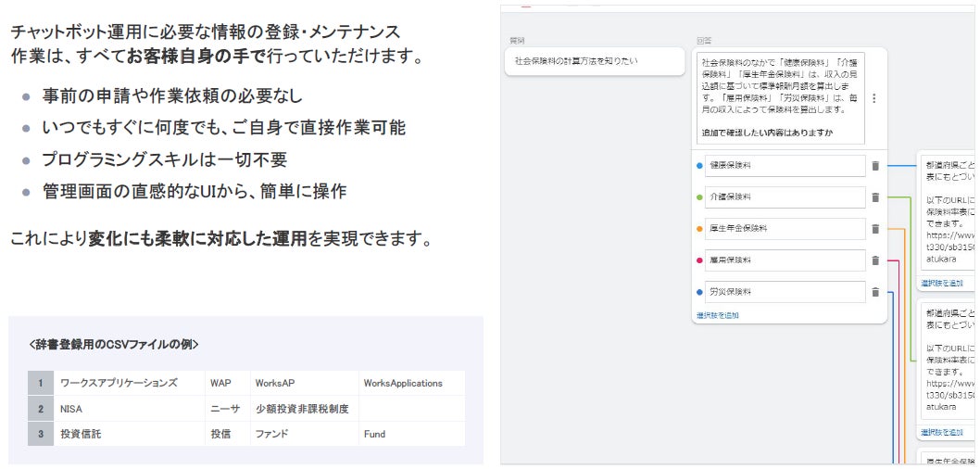Click the dark blue dot beside 労災保険料
This screenshot has width=980, height=469.
click(699, 292)
